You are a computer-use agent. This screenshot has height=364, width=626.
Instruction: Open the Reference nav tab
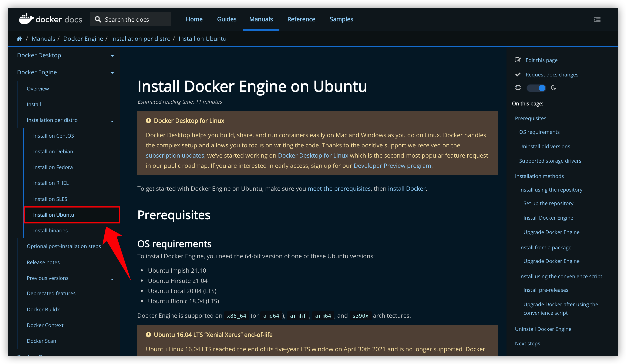coord(301,19)
